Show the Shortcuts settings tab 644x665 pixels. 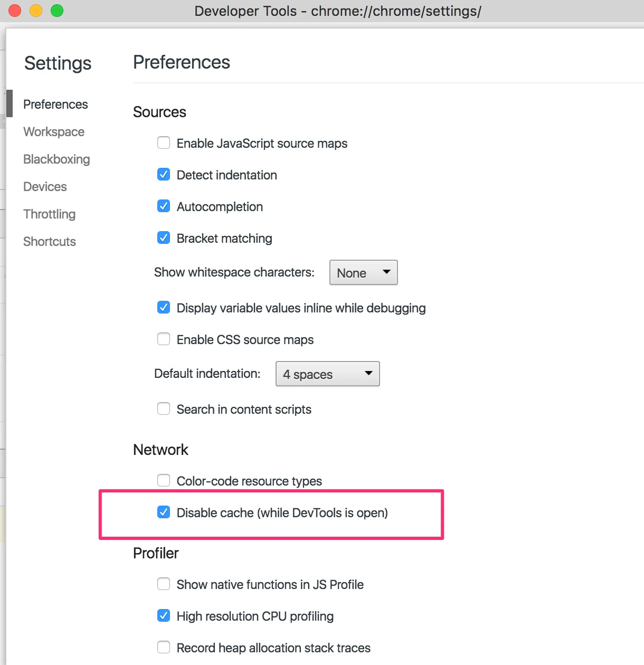pos(50,242)
